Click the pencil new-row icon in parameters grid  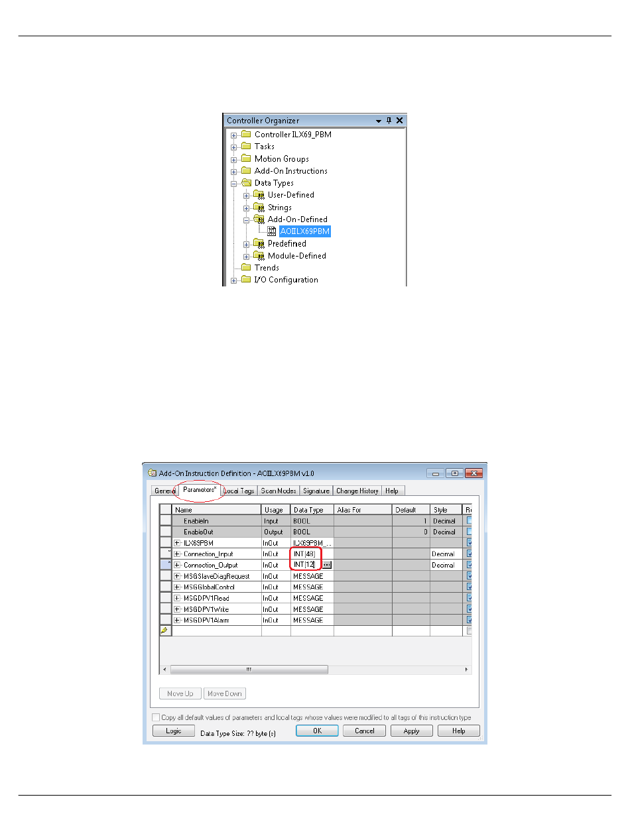165,631
